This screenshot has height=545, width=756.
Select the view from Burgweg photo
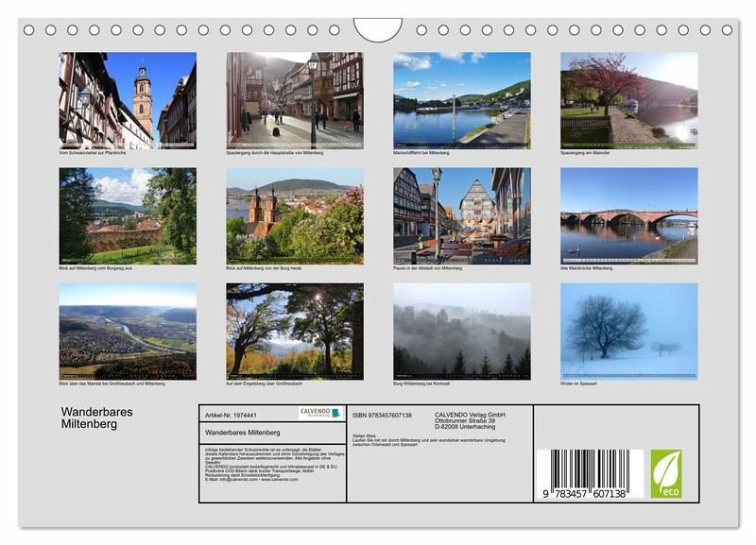pos(128,216)
